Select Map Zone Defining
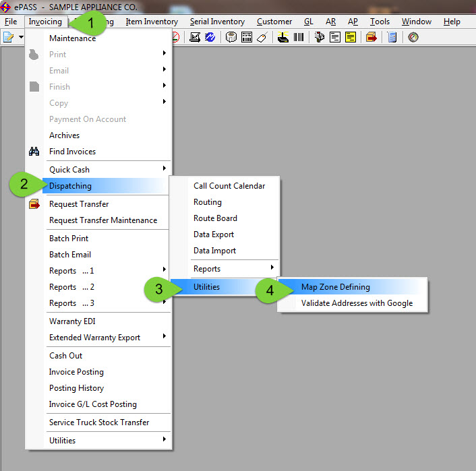The height and width of the screenshot is (471, 476). coord(353,287)
